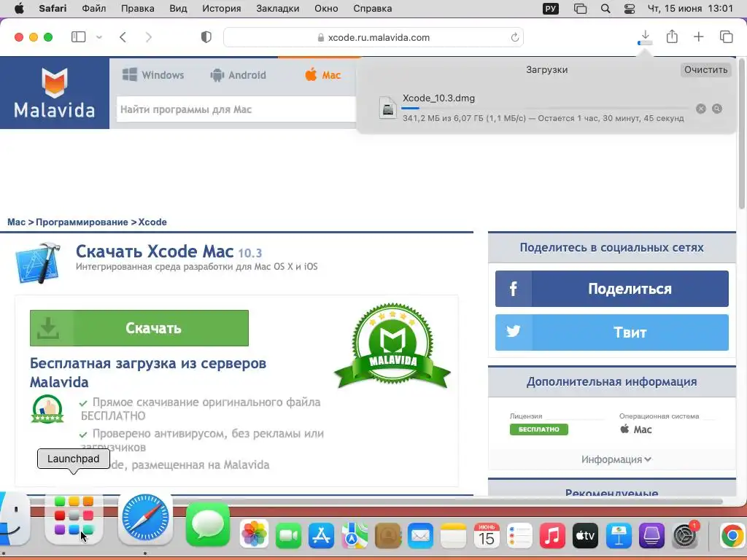Open the Файл menu
Viewport: 747px width, 560px height.
(94, 9)
